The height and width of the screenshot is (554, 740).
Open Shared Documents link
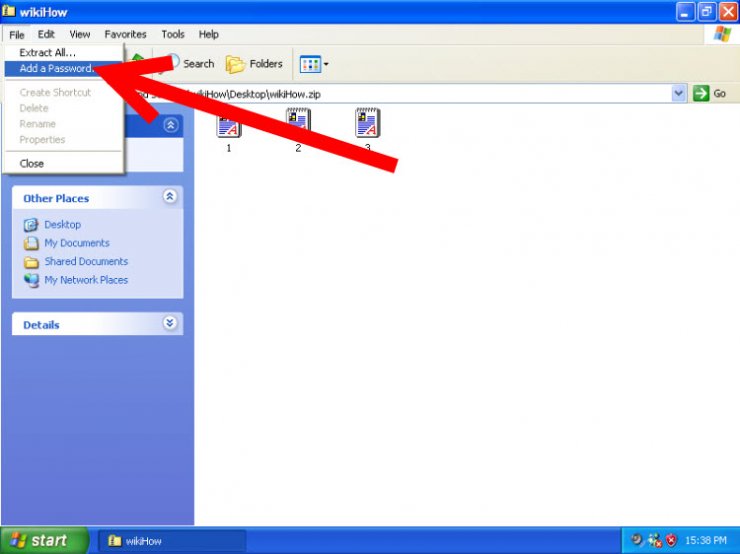86,261
